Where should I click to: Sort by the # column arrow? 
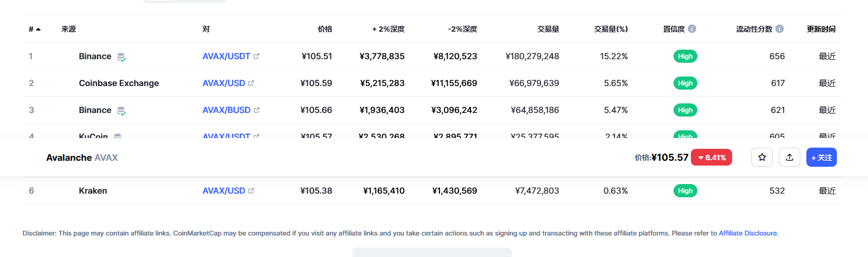coord(38,29)
